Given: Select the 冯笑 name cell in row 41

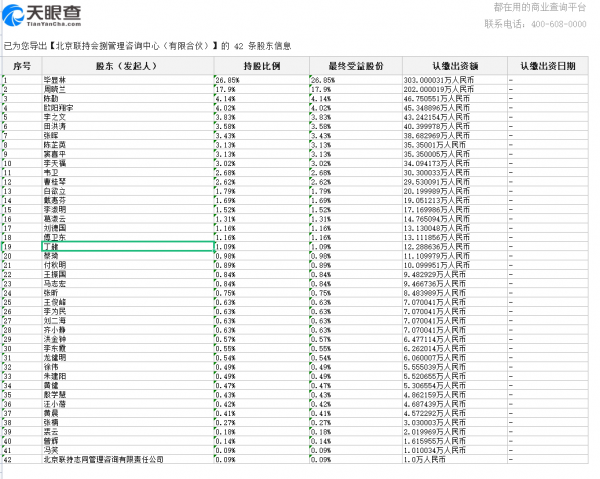Looking at the screenshot, I should point(127,450).
